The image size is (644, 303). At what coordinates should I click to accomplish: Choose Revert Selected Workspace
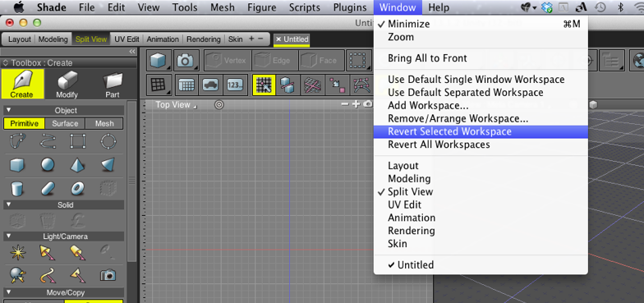click(481, 131)
